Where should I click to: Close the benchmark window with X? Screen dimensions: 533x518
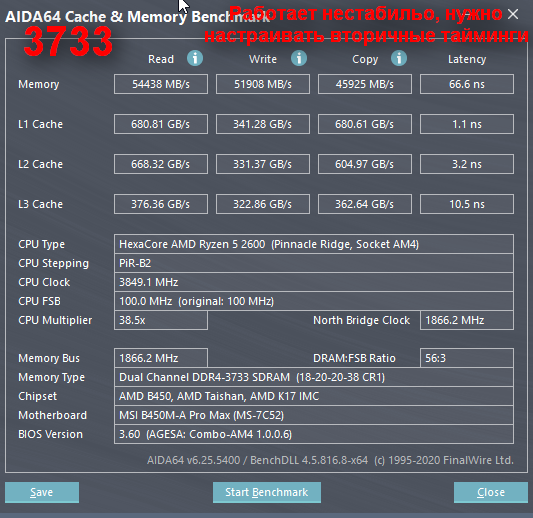[513, 14]
